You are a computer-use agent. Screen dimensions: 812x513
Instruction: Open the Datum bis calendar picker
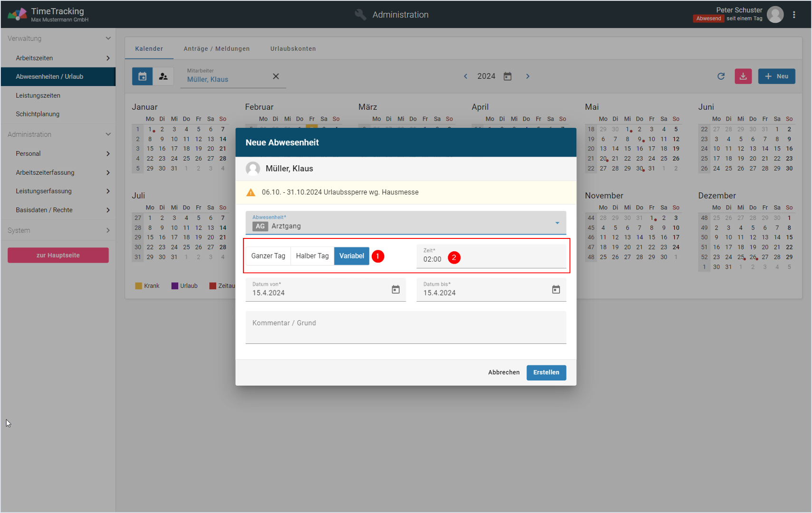pyautogui.click(x=556, y=290)
